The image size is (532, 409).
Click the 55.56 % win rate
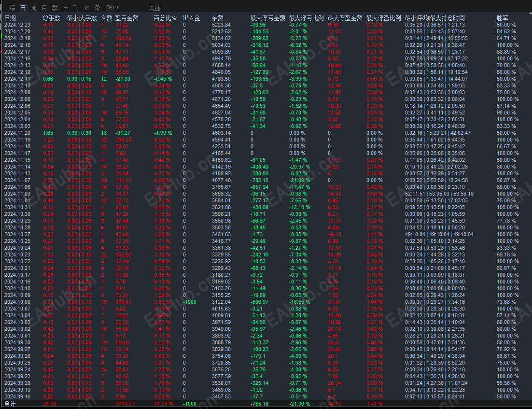click(x=506, y=383)
